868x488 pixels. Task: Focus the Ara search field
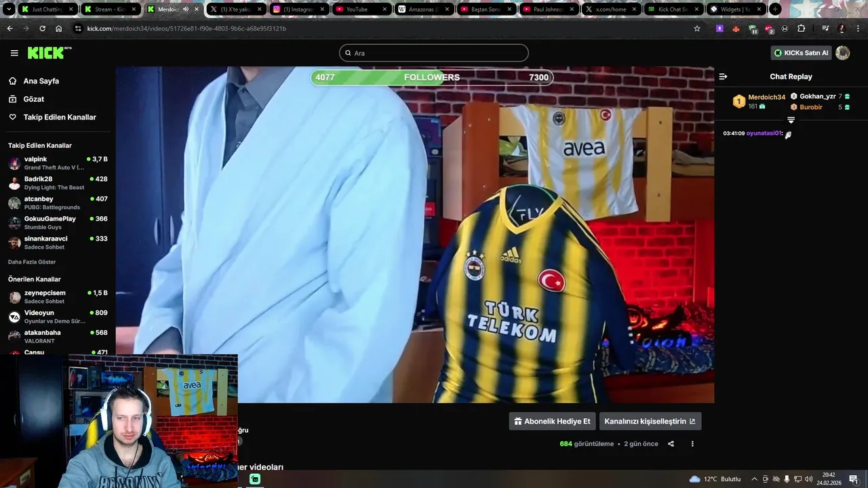pos(434,53)
